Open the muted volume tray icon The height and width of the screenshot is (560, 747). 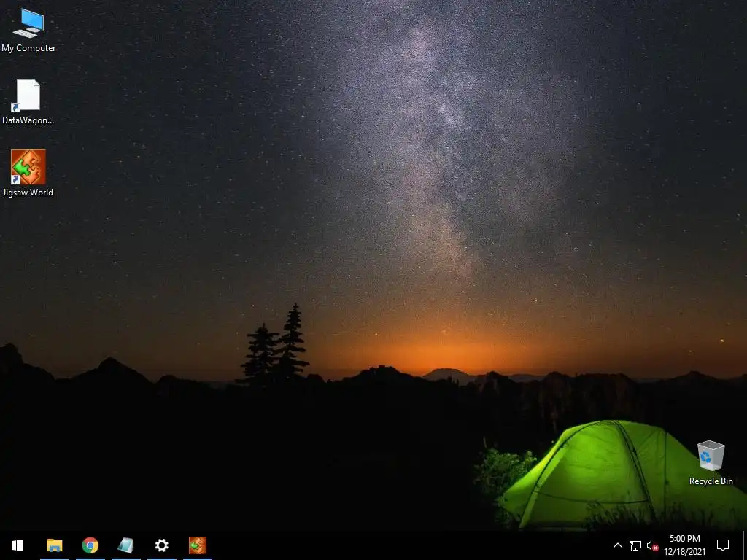click(652, 545)
